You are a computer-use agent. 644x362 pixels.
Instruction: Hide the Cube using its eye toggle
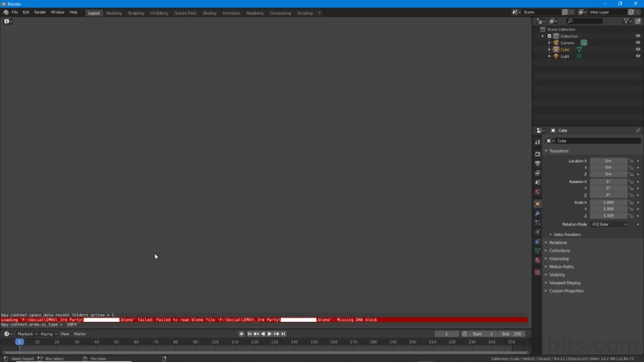[x=638, y=49]
